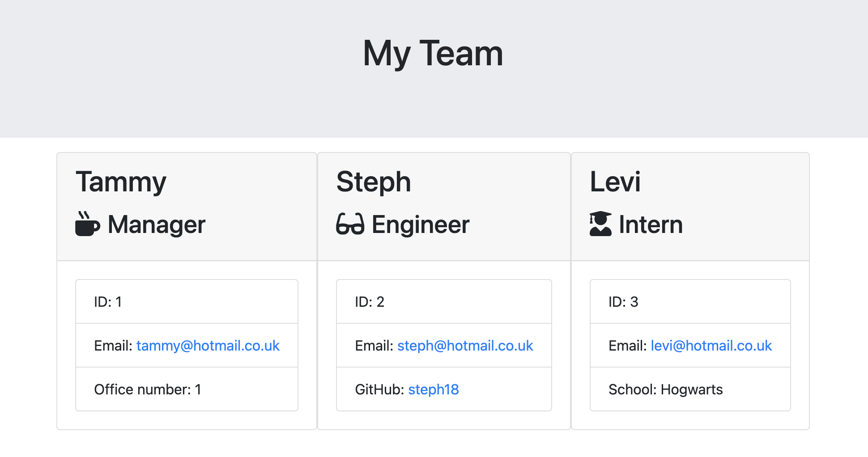Open steph@hotmail.co.uk email link

click(x=465, y=346)
